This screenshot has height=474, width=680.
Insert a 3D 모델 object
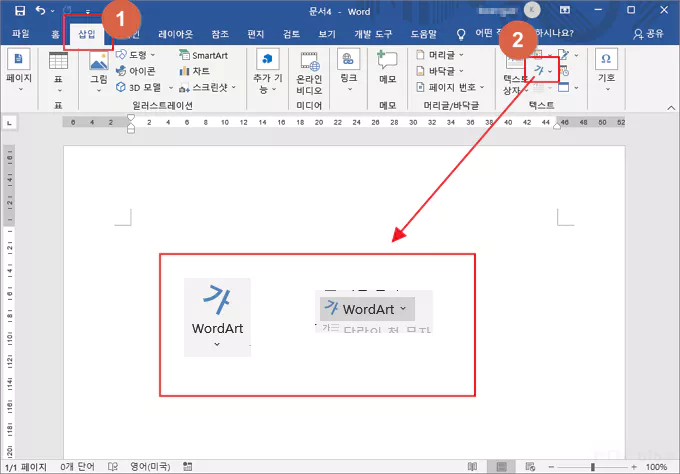click(x=139, y=87)
